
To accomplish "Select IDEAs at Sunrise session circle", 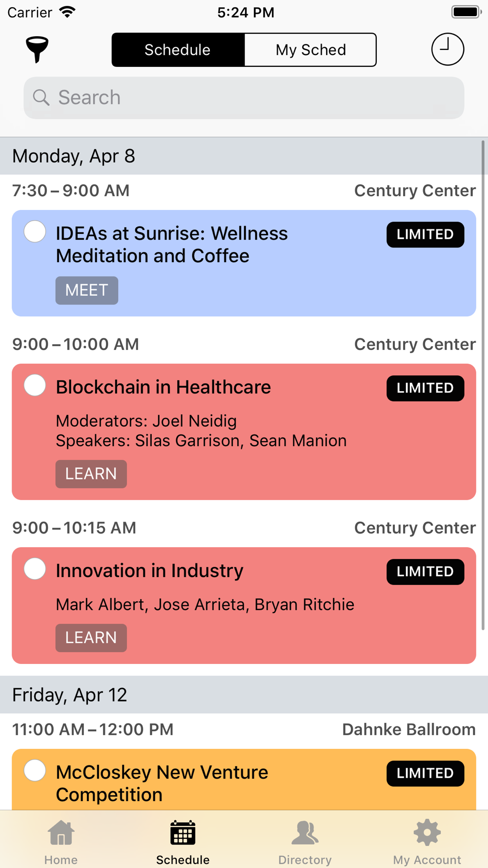I will [x=35, y=231].
